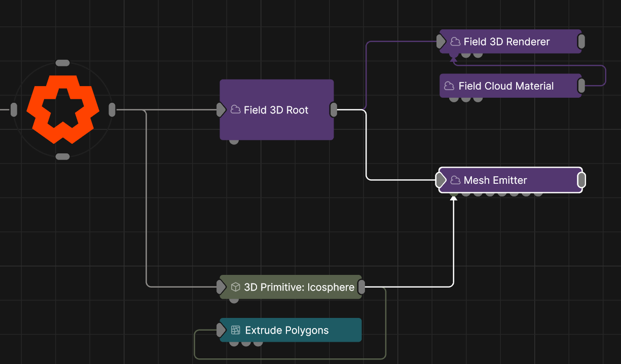Click the top port of the root node

pyautogui.click(x=62, y=63)
